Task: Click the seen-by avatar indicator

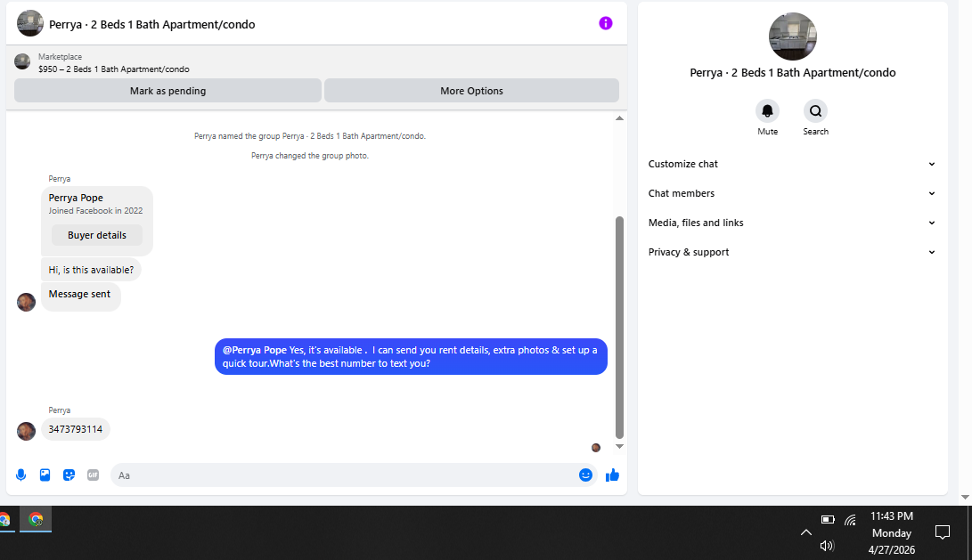Action: pyautogui.click(x=596, y=448)
